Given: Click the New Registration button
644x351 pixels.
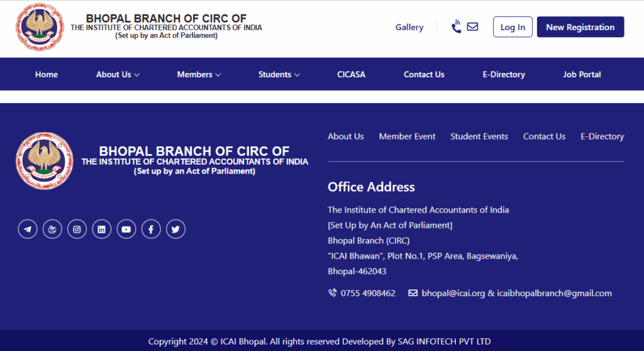Looking at the screenshot, I should [x=580, y=26].
